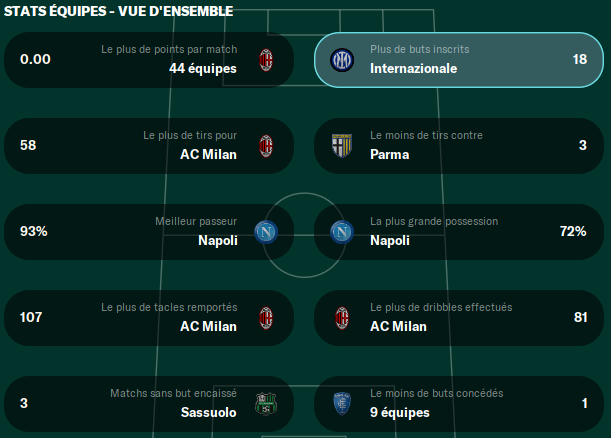
Task: Click the Napoli badge in possession card
Action: pos(342,232)
